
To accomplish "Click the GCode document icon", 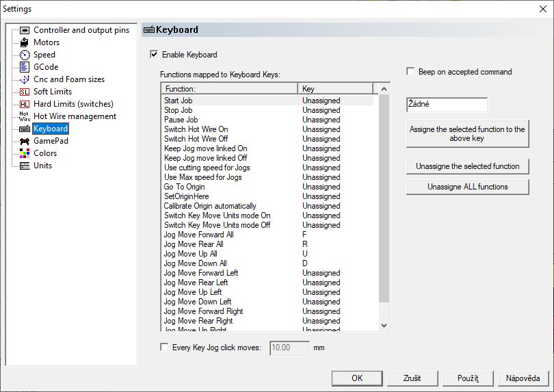I will point(25,67).
